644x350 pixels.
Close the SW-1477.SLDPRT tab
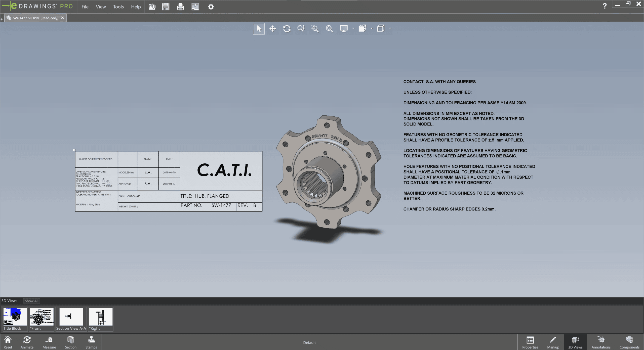click(63, 18)
